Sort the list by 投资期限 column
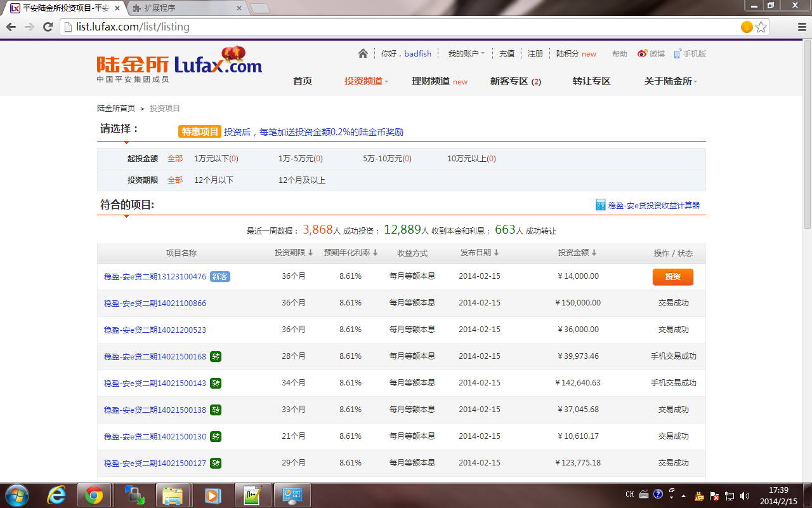This screenshot has height=508, width=812. pos(294,253)
